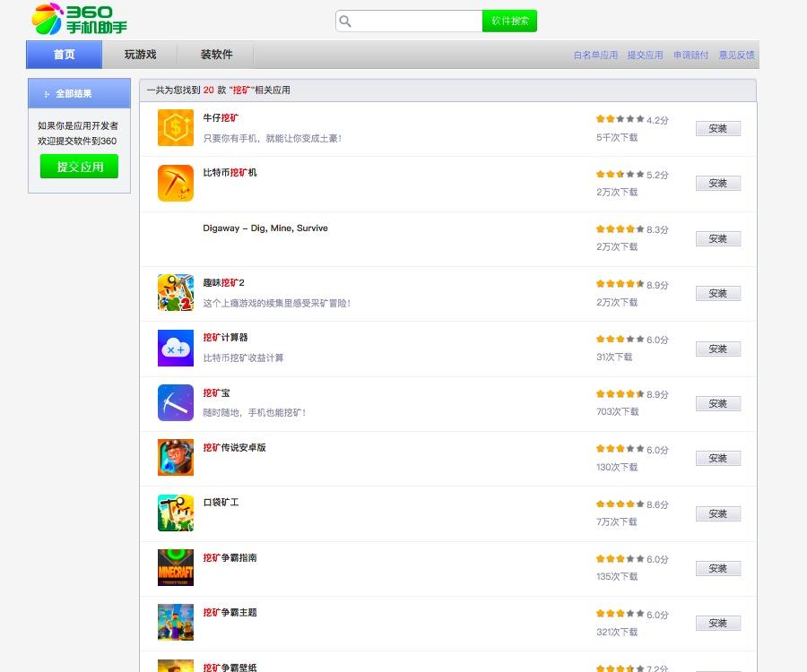The height and width of the screenshot is (672, 807).
Task: Open the 比特币挖矿机 pickaxe icon
Action: pos(176,183)
